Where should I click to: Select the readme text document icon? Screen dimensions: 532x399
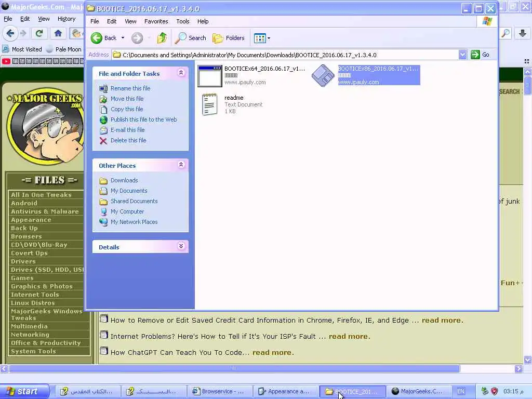point(209,104)
